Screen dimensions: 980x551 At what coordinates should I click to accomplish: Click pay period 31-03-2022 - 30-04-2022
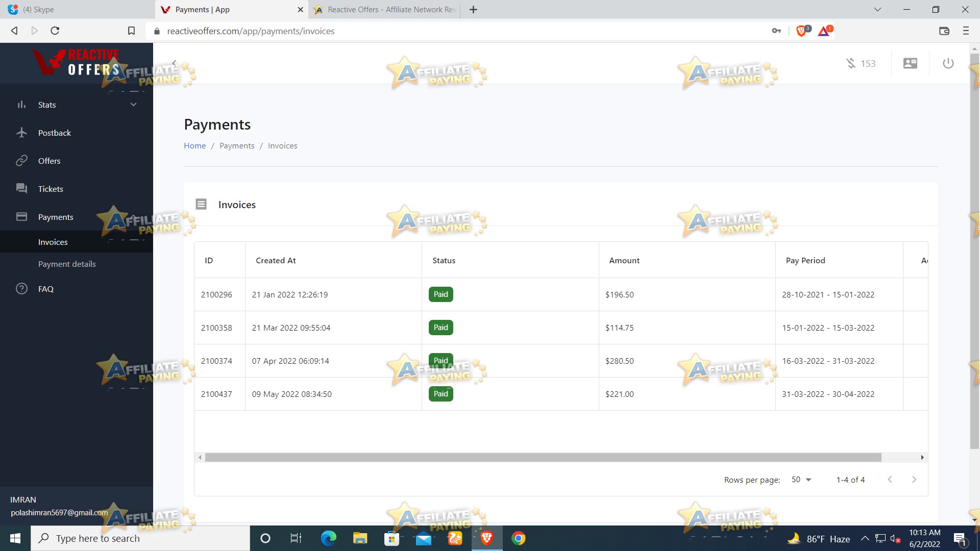point(828,394)
